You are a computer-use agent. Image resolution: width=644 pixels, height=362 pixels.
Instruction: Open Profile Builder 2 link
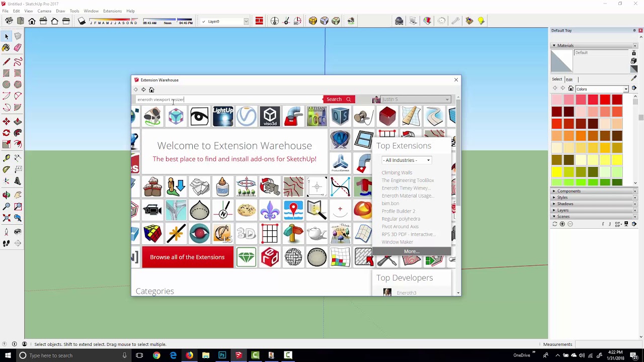coord(398,211)
